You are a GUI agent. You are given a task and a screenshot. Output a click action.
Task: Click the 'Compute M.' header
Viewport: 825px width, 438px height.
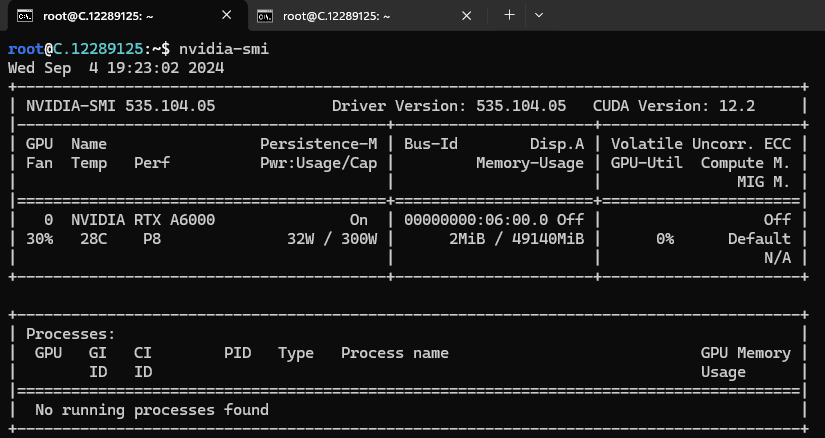click(x=746, y=163)
